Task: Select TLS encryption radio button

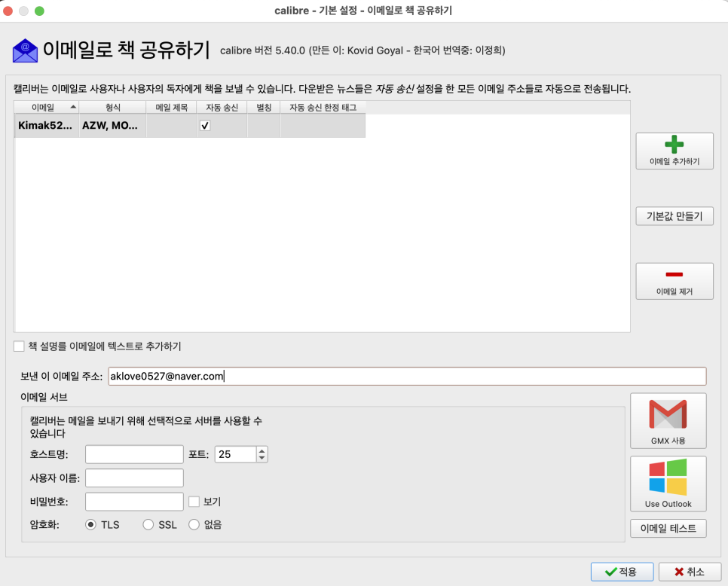Action: 90,525
